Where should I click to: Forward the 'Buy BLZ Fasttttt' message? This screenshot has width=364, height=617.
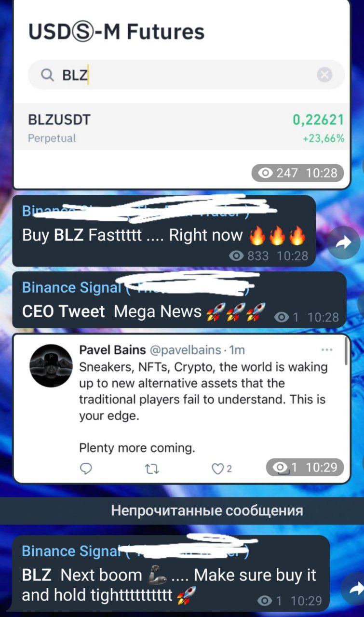coord(344,243)
